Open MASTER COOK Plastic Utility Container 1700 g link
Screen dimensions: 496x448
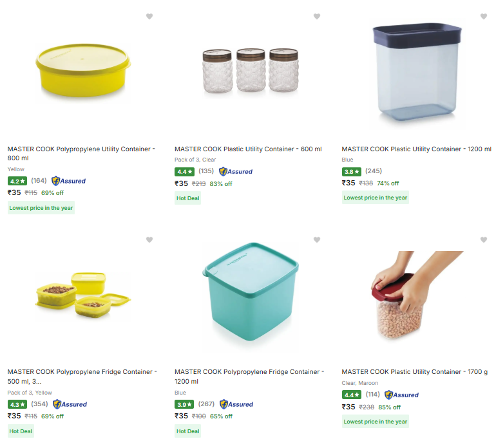click(x=415, y=372)
